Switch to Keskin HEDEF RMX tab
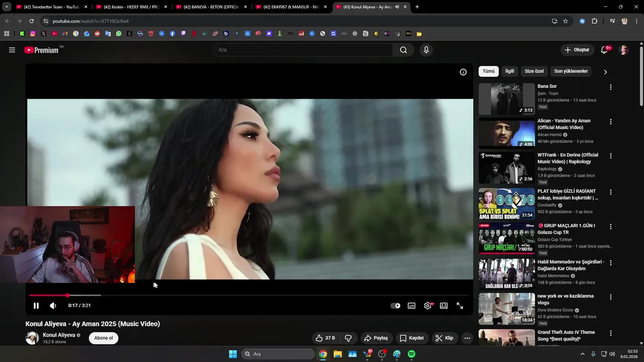 [132, 7]
